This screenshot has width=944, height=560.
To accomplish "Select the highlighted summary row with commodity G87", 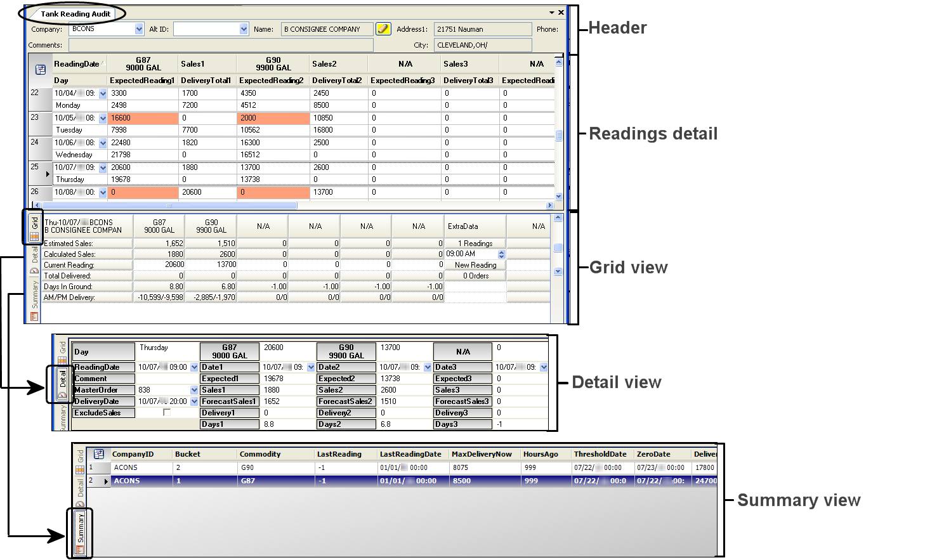I will [402, 481].
